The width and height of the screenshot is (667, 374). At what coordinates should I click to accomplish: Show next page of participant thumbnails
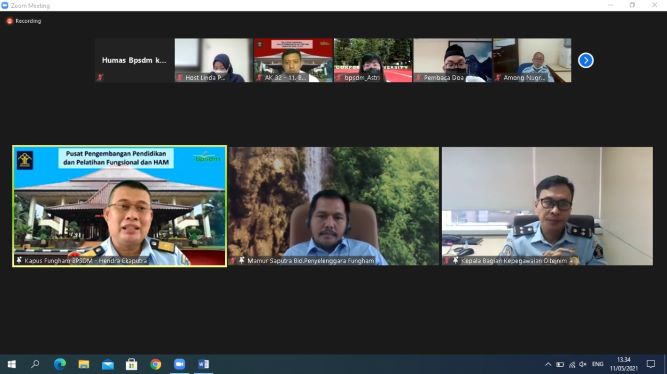click(x=585, y=60)
